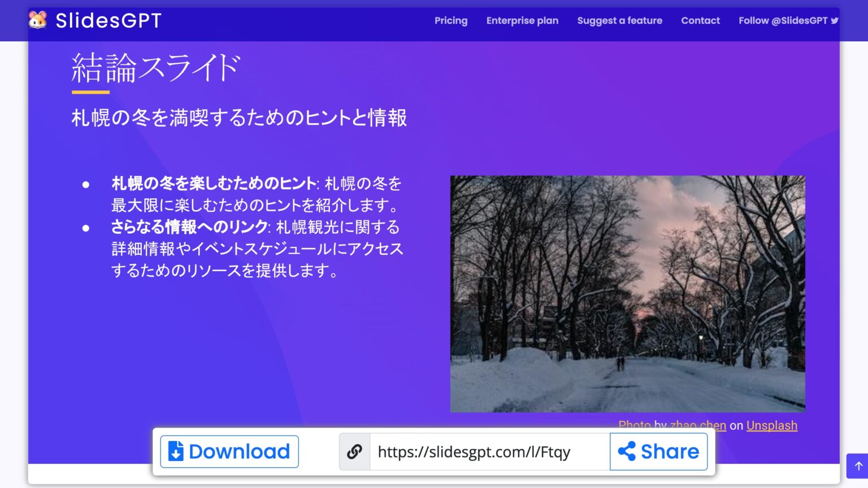Select the slidesgpt.com share URL field
868x488 pixels.
coord(475,451)
